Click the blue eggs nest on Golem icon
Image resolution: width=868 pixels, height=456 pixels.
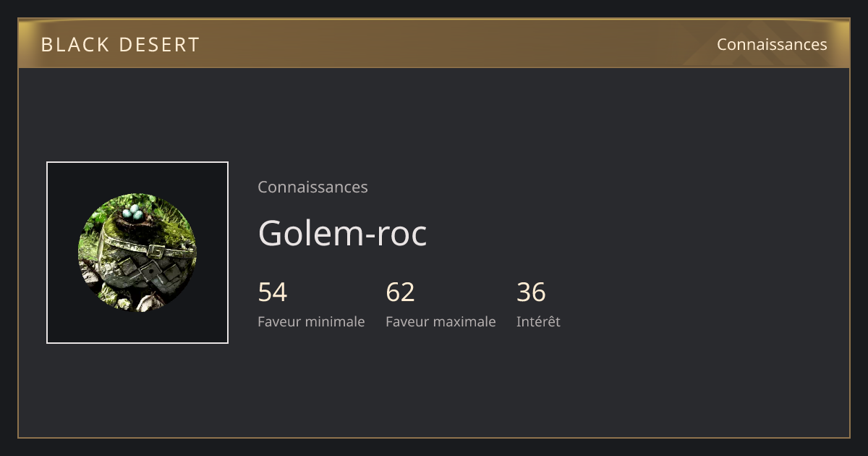pyautogui.click(x=133, y=213)
